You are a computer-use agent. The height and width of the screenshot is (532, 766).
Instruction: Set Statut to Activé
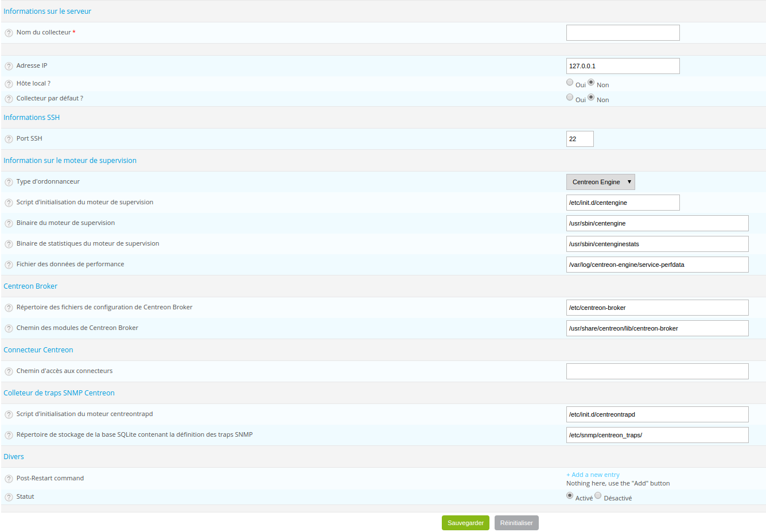(x=570, y=495)
